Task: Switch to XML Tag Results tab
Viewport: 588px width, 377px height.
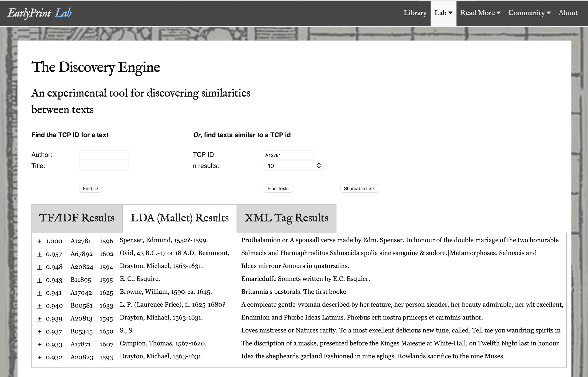Action: click(x=286, y=218)
